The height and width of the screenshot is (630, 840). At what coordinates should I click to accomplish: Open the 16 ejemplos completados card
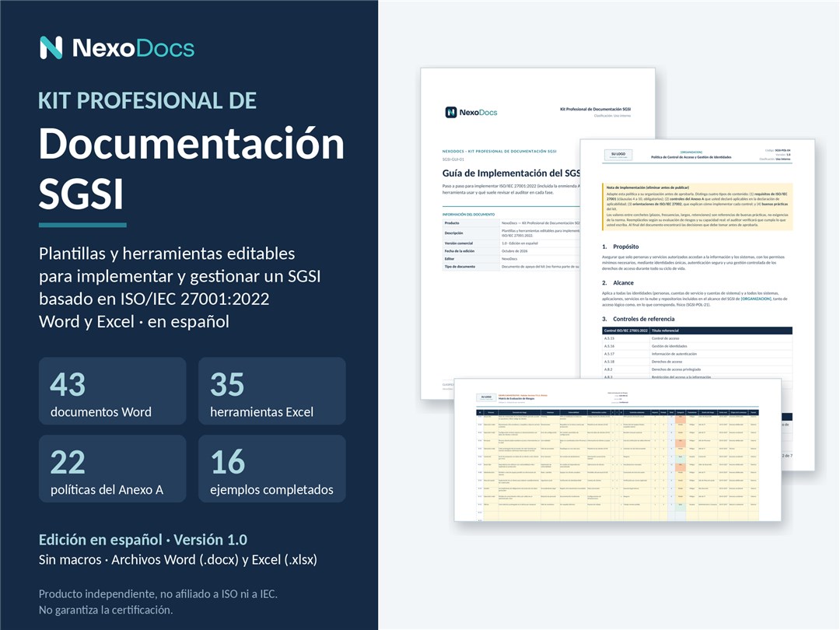(x=271, y=469)
